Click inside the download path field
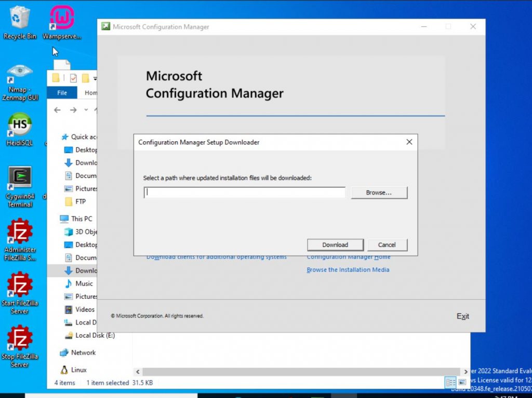 tap(244, 192)
